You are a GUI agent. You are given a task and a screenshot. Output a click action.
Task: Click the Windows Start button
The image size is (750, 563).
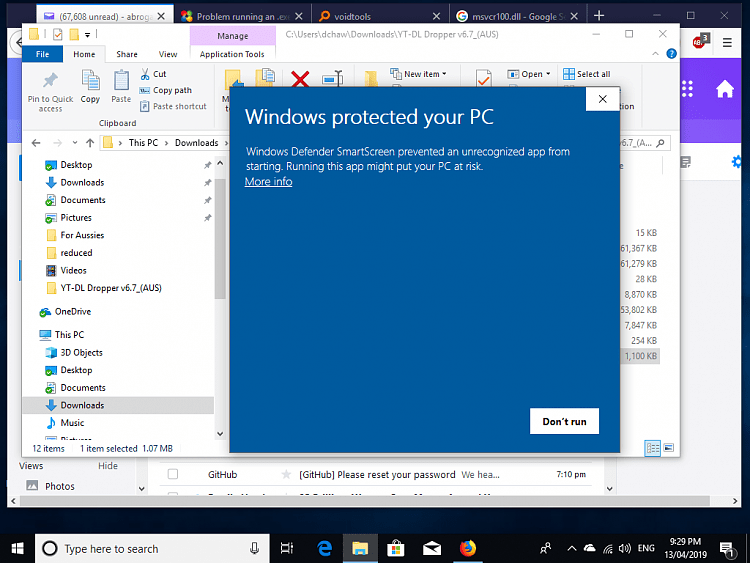pos(17,548)
